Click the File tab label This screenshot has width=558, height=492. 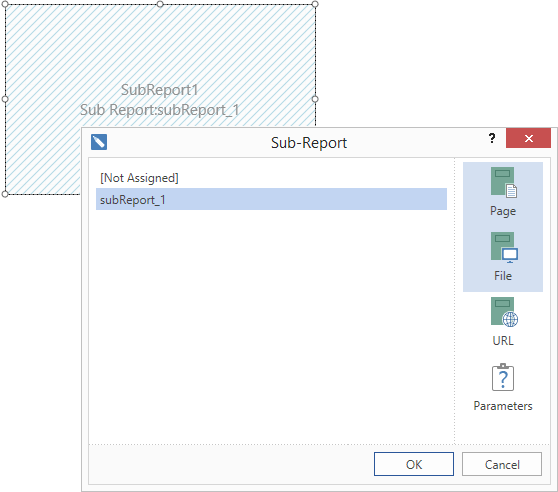(502, 276)
